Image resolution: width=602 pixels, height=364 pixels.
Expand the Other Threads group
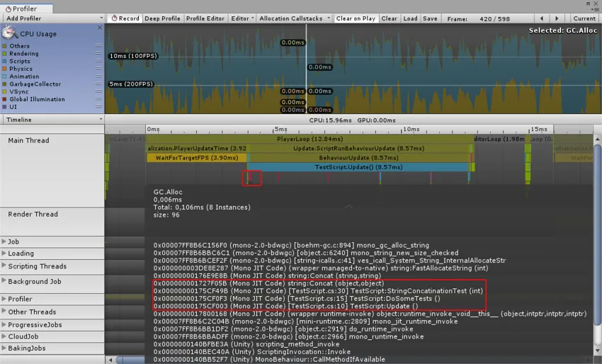4,311
